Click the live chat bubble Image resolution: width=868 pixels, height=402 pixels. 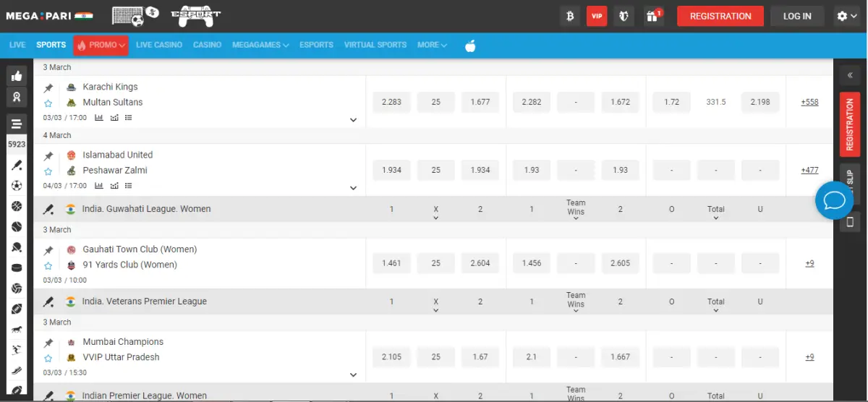click(x=834, y=200)
